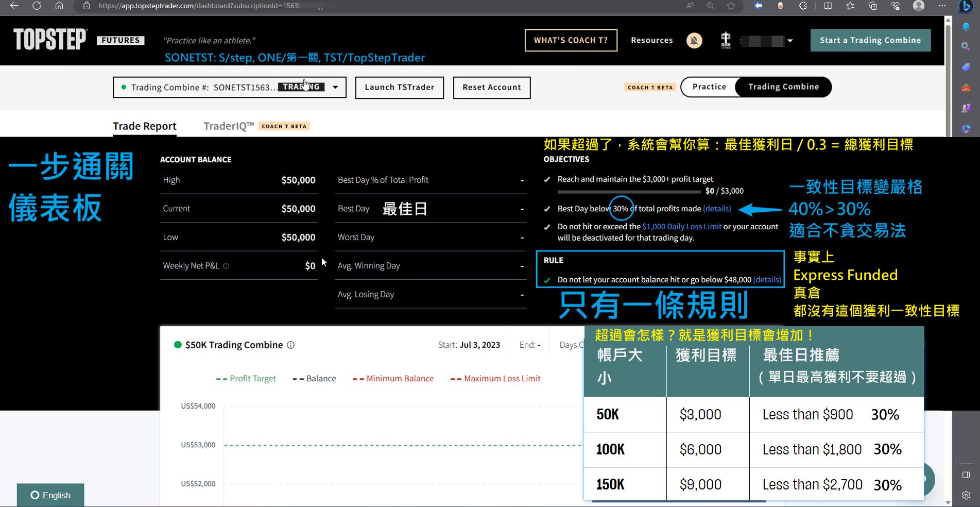Click the Start date Jul 3, 2023
The image size is (980, 507).
pyautogui.click(x=479, y=345)
